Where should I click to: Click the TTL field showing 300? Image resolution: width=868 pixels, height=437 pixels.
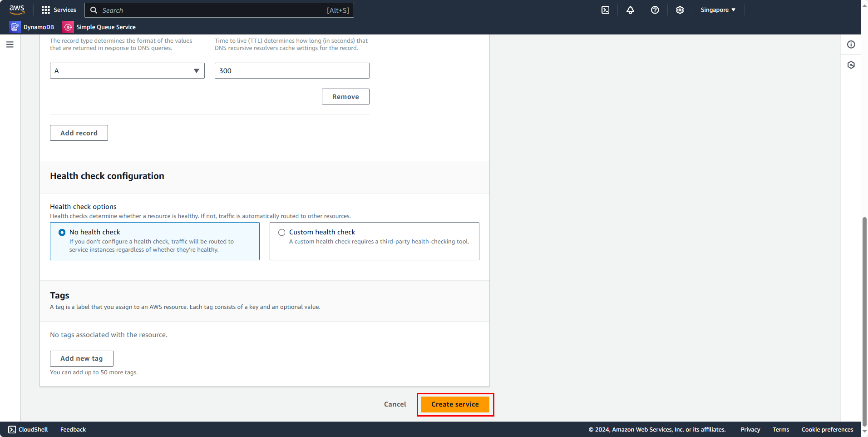[x=292, y=70]
